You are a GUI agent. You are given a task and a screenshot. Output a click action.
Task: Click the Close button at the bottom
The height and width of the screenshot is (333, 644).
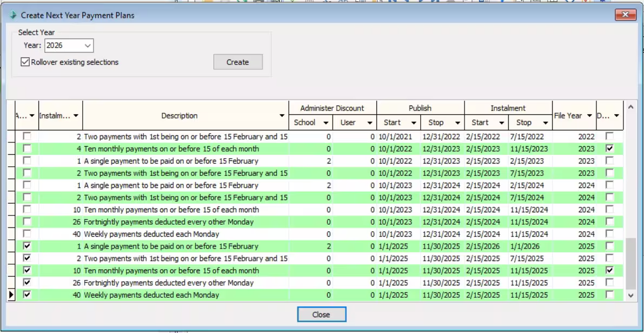pyautogui.click(x=322, y=315)
